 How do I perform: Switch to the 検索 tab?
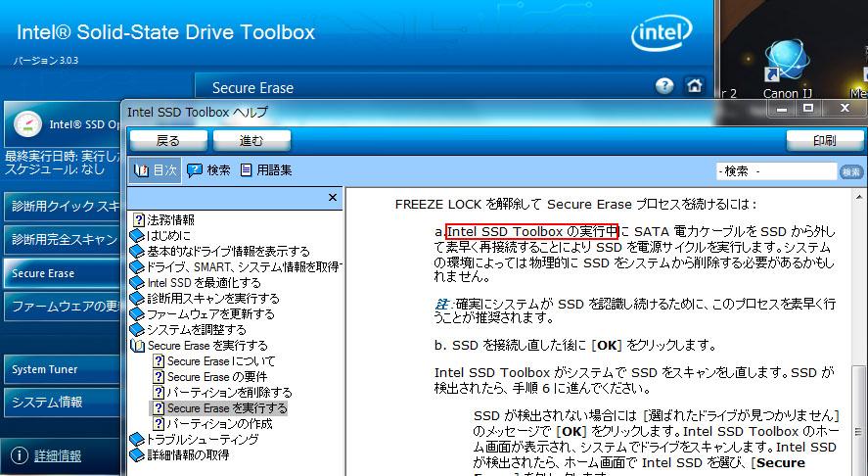tap(208, 170)
